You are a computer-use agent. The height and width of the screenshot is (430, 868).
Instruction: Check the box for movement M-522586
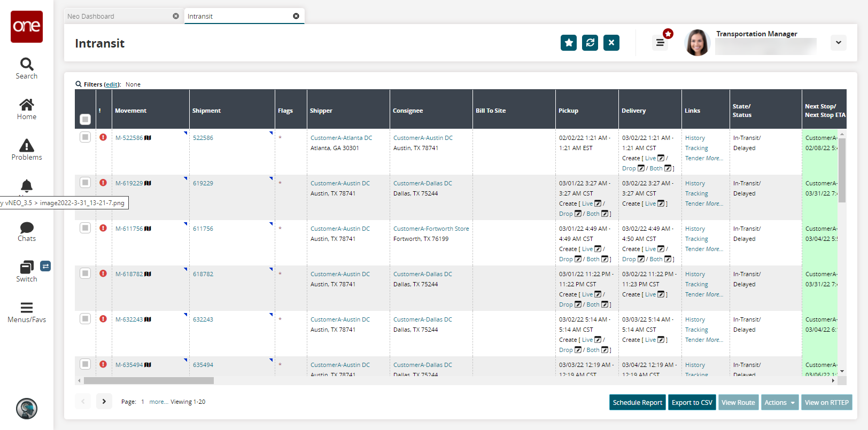tap(85, 137)
